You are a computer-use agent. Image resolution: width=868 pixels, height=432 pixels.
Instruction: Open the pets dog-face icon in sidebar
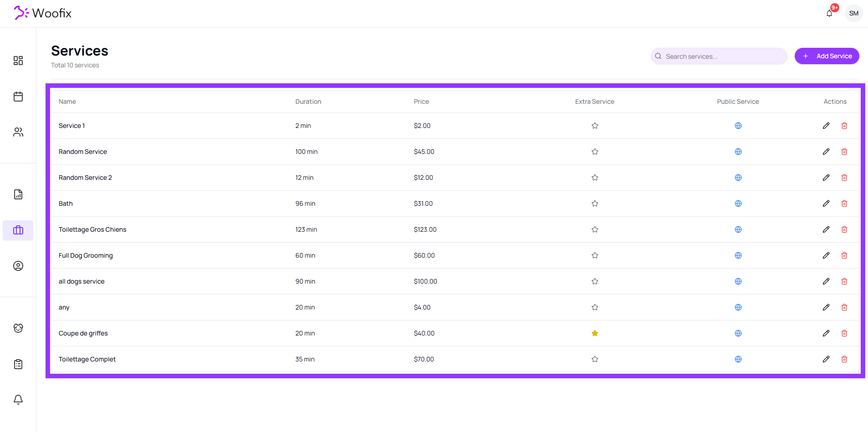click(18, 328)
